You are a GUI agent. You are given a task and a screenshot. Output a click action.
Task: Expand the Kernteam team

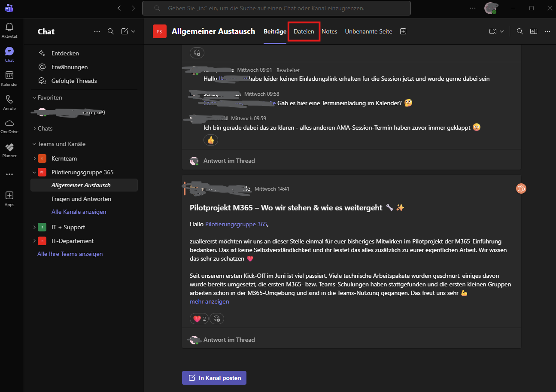[x=34, y=158]
